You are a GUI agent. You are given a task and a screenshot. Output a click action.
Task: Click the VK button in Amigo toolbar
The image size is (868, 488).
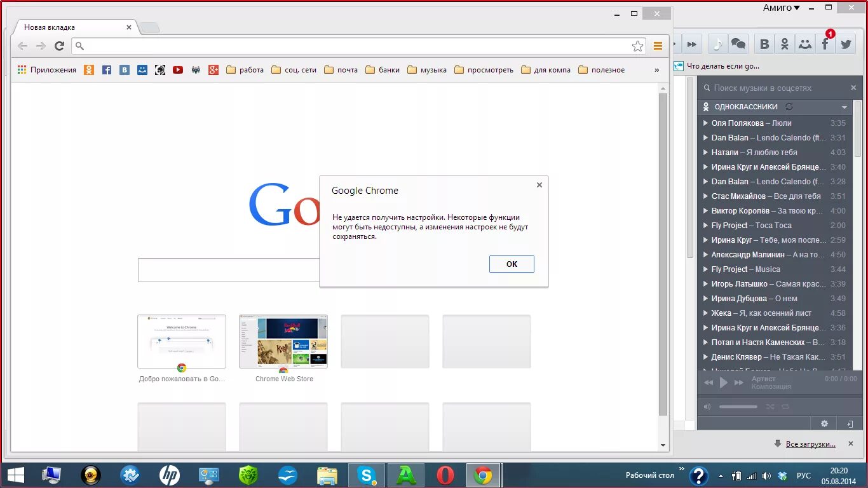pyautogui.click(x=764, y=44)
